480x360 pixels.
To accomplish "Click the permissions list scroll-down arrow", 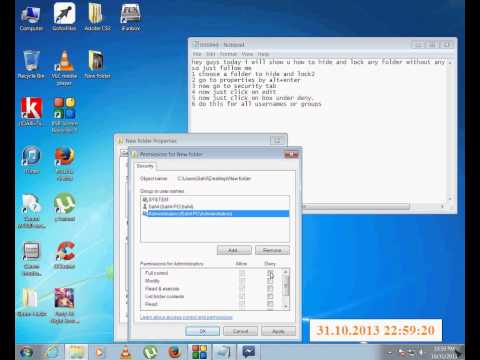I will click(x=286, y=307).
